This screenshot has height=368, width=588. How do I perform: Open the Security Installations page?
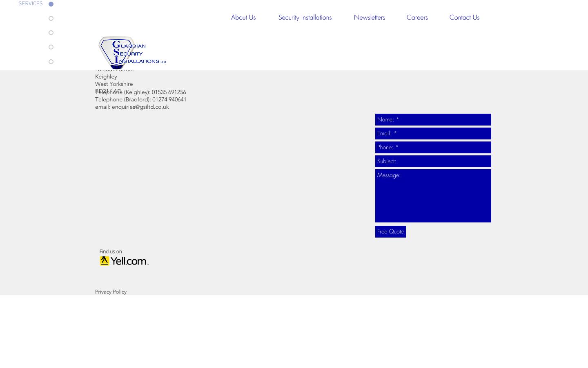(305, 17)
